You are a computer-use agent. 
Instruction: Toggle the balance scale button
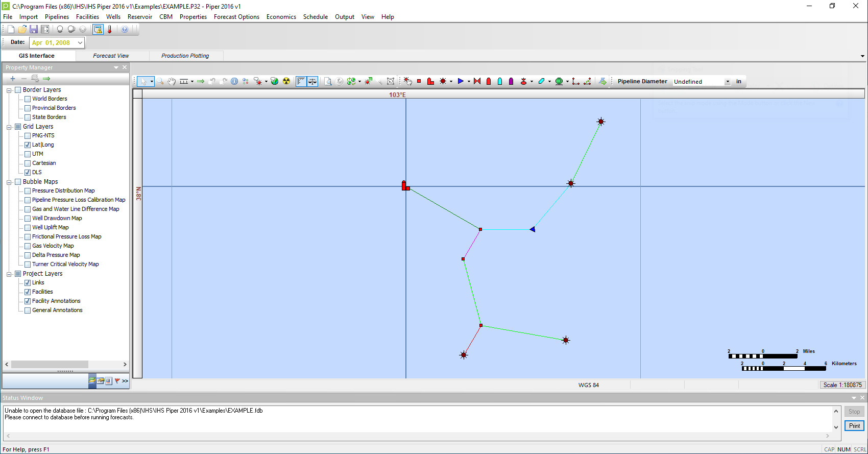pyautogui.click(x=312, y=81)
